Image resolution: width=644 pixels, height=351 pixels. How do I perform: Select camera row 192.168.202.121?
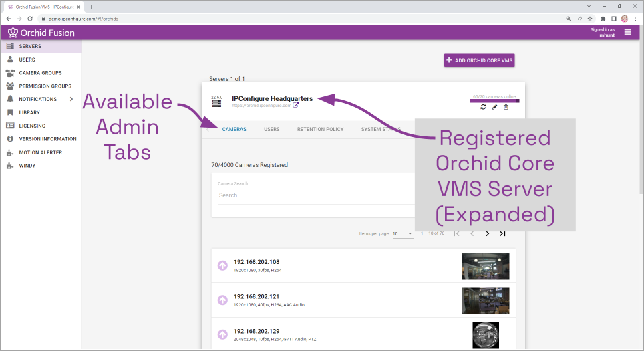[x=363, y=300]
